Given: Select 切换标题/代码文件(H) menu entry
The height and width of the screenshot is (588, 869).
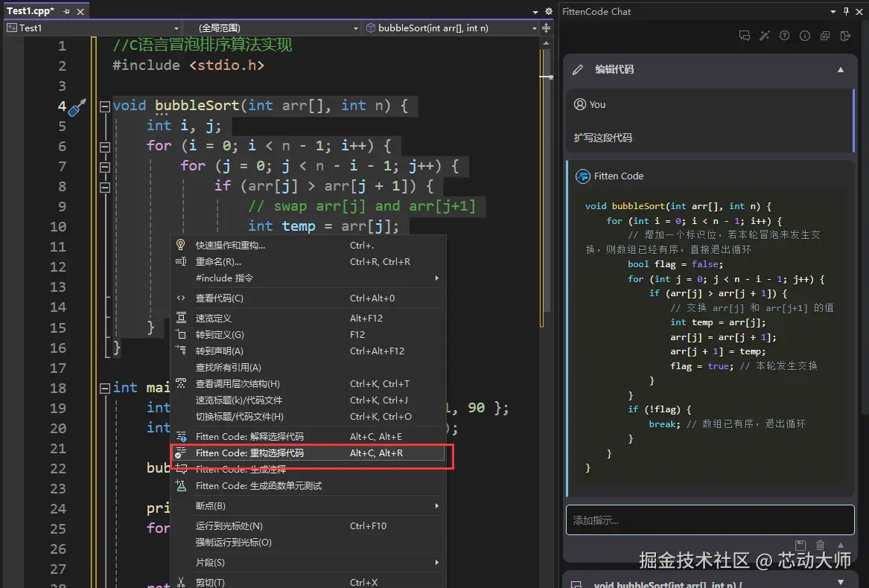Looking at the screenshot, I should coord(309,416).
